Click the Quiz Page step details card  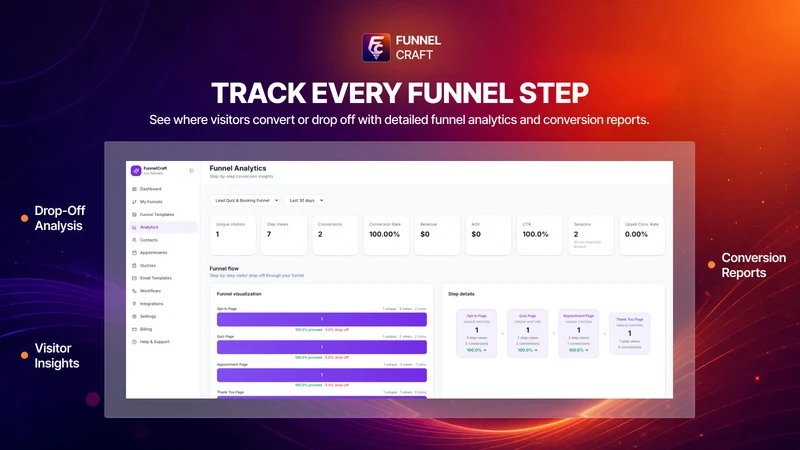(528, 333)
